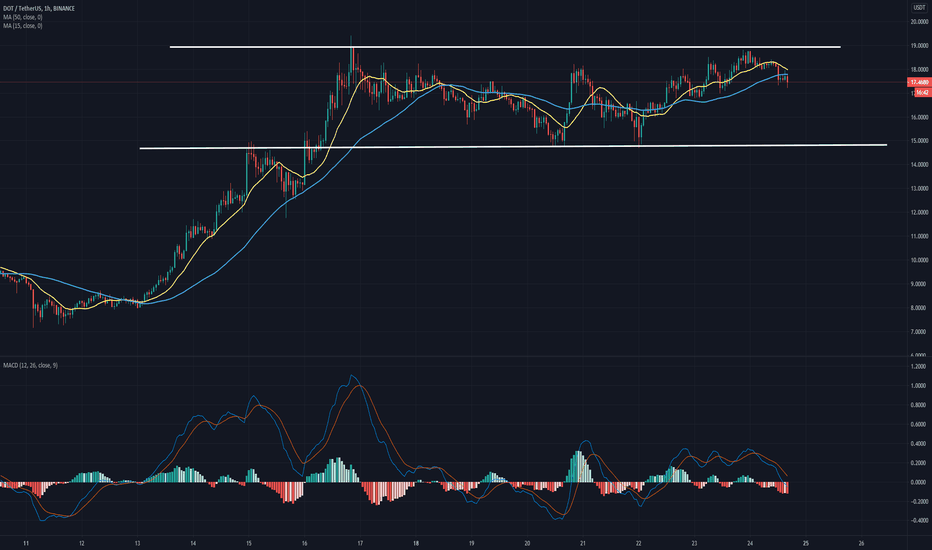Screen dimensions: 932x550
Task: Click the 15.0000 price axis label
Action: (919, 141)
